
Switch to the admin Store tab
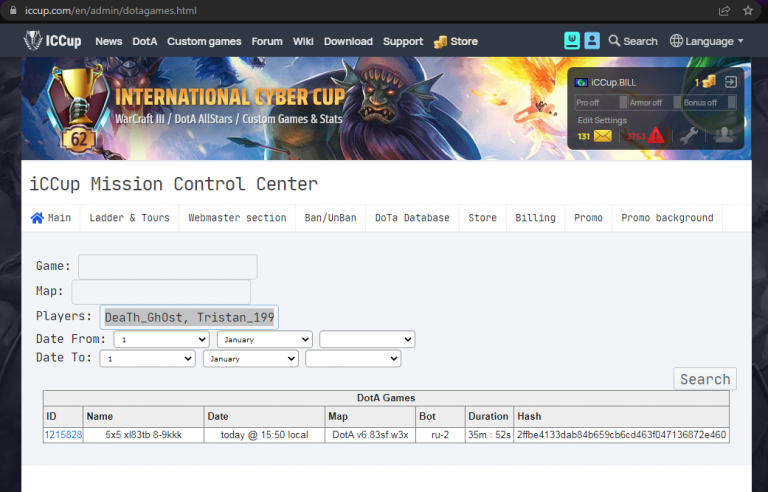(482, 218)
